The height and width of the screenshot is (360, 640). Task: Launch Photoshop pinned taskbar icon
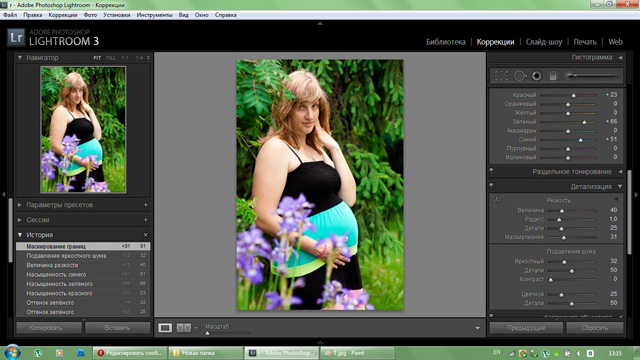point(80,353)
